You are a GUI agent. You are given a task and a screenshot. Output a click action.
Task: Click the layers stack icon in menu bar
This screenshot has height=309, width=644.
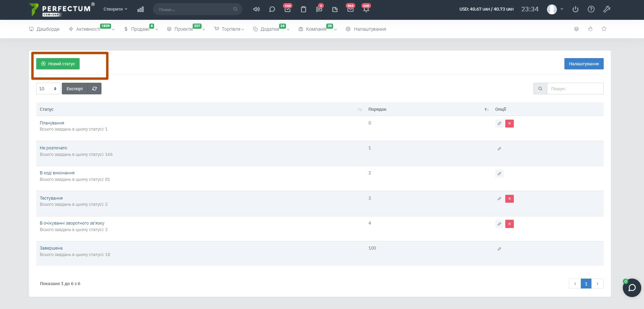576,29
